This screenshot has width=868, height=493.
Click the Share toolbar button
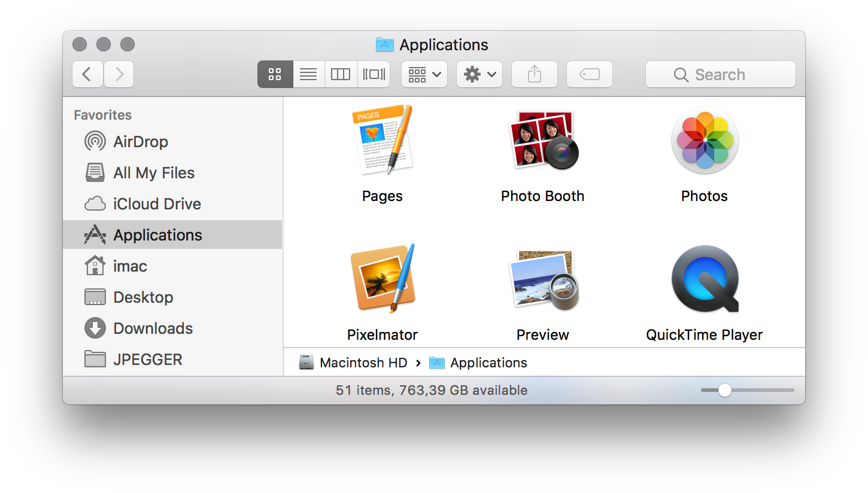pos(535,74)
